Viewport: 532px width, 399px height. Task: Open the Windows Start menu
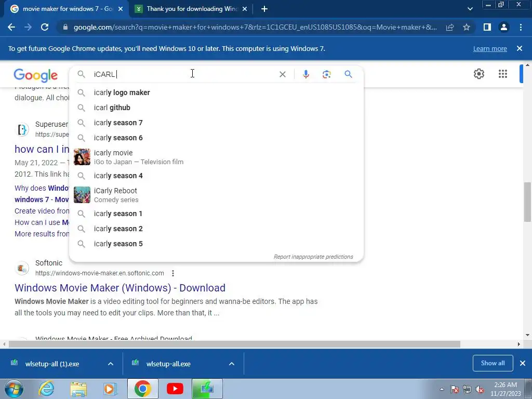coord(14,389)
